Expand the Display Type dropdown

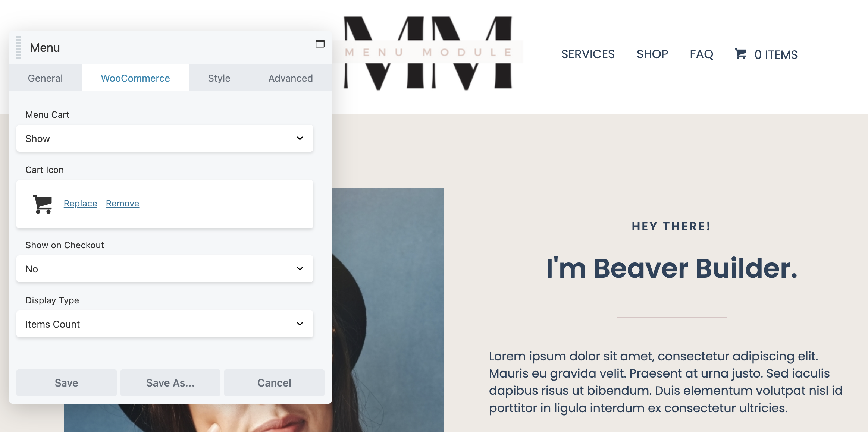pos(164,324)
